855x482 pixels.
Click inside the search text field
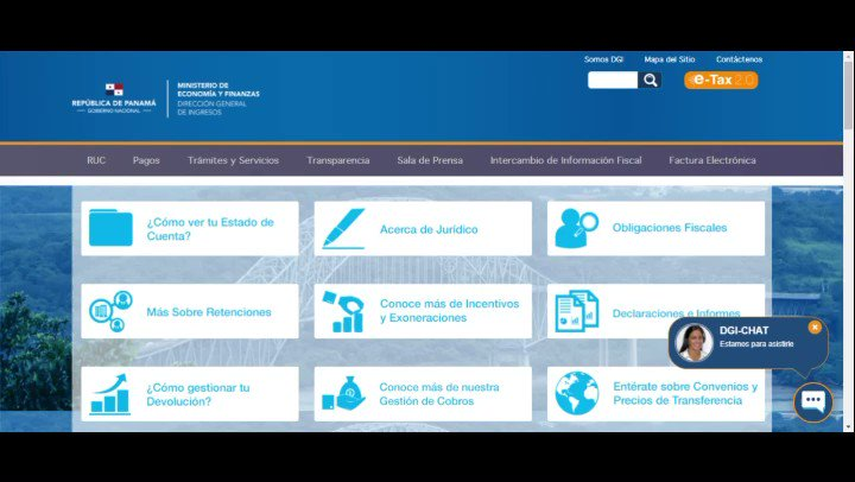tap(612, 80)
